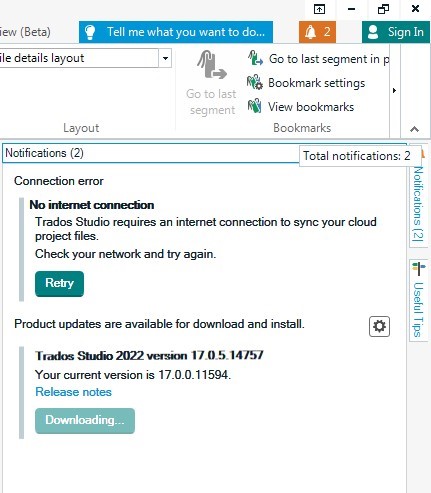Click the View (Beta) ribbon tab
431x493 pixels.
(25, 32)
